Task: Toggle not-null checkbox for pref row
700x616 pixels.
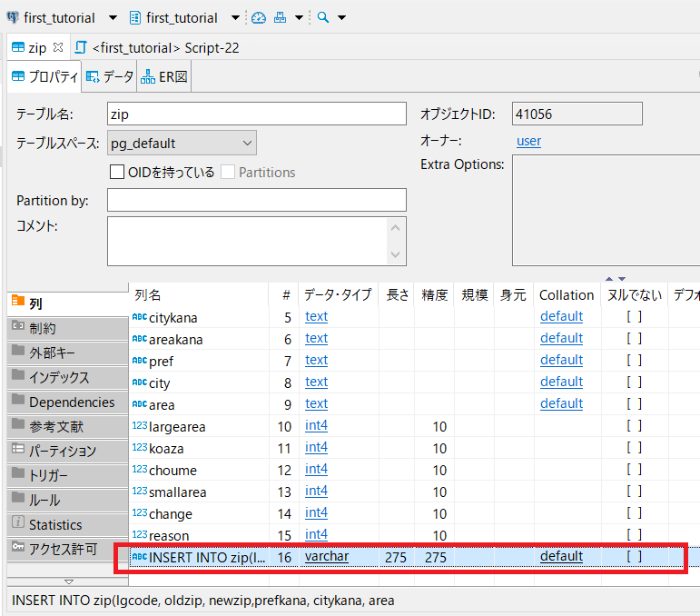Action: [634, 361]
